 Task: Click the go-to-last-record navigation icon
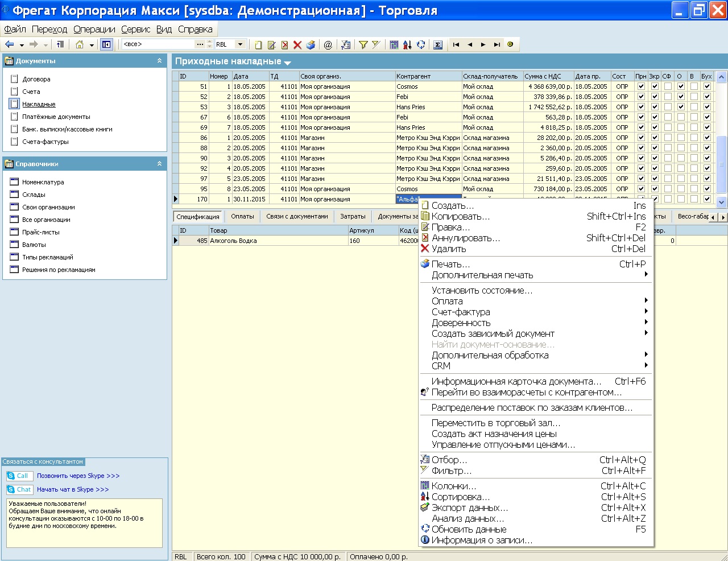coord(497,44)
